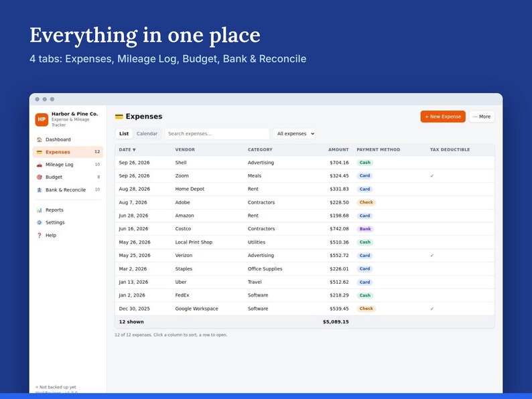Click the Expenses card icon in sidebar

[40, 152]
